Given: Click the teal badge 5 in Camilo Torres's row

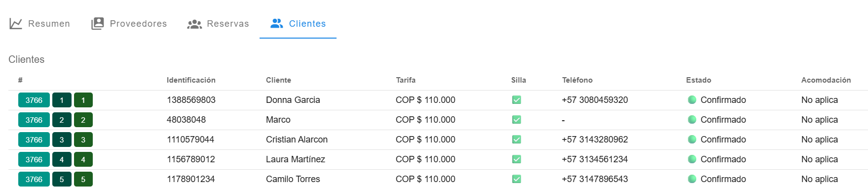Looking at the screenshot, I should point(62,179).
